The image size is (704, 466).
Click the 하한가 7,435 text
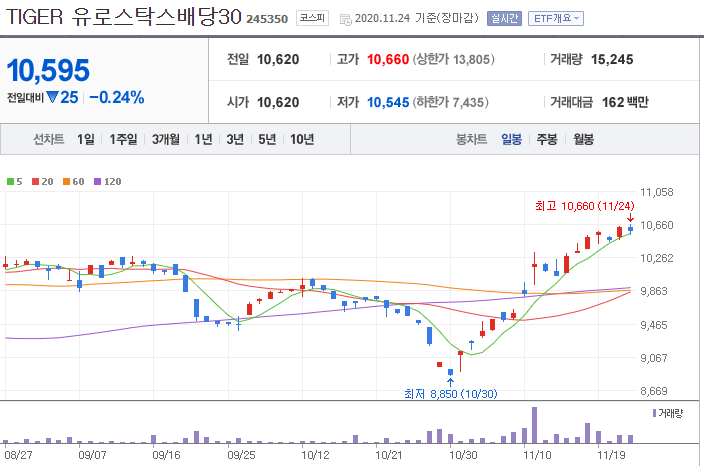(450, 102)
